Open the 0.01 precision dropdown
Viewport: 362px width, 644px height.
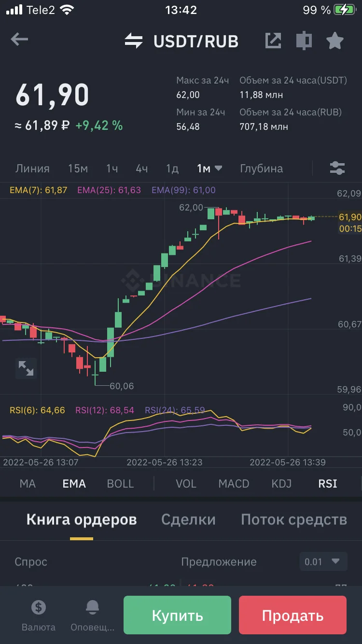coord(323,562)
